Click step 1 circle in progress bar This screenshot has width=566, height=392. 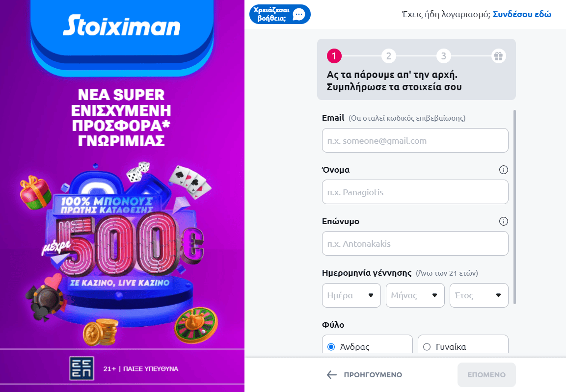(334, 56)
